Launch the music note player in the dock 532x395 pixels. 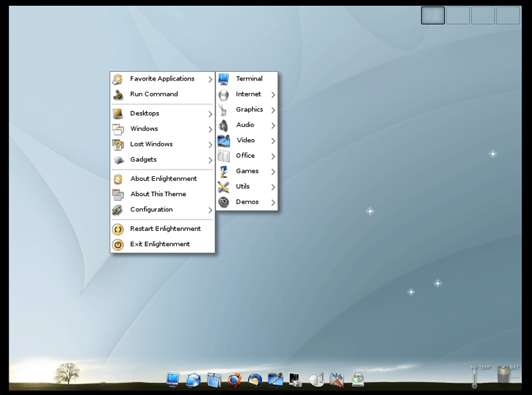[317, 380]
